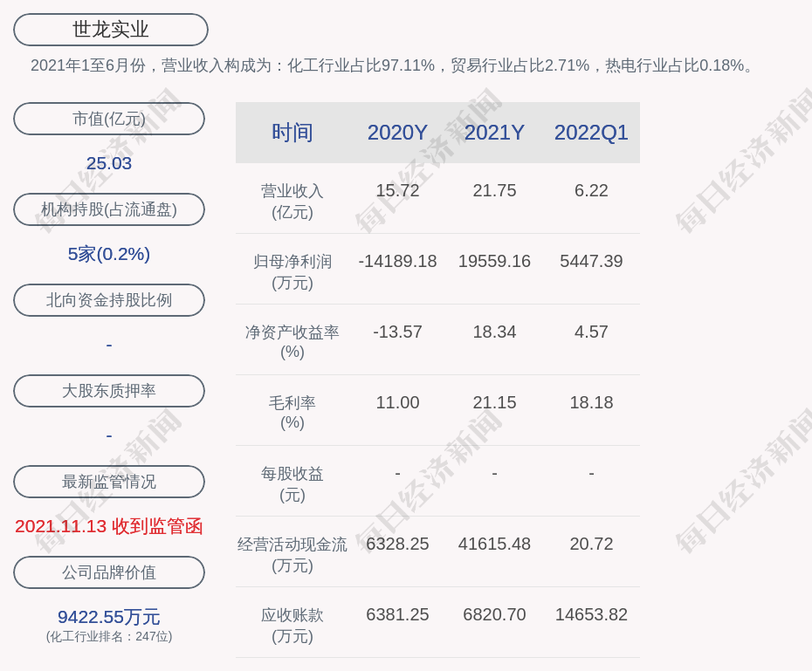Select the 北向资金持股比例 label pill

[109, 300]
